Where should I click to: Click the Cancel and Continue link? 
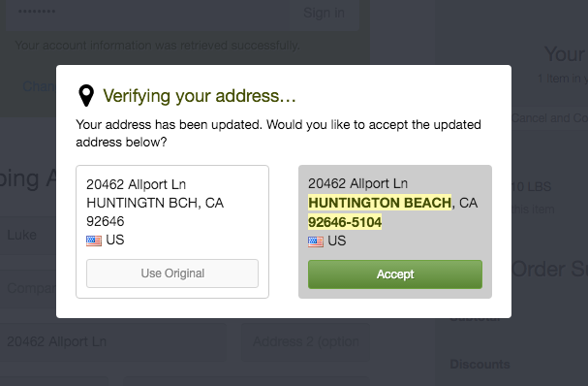[549, 118]
